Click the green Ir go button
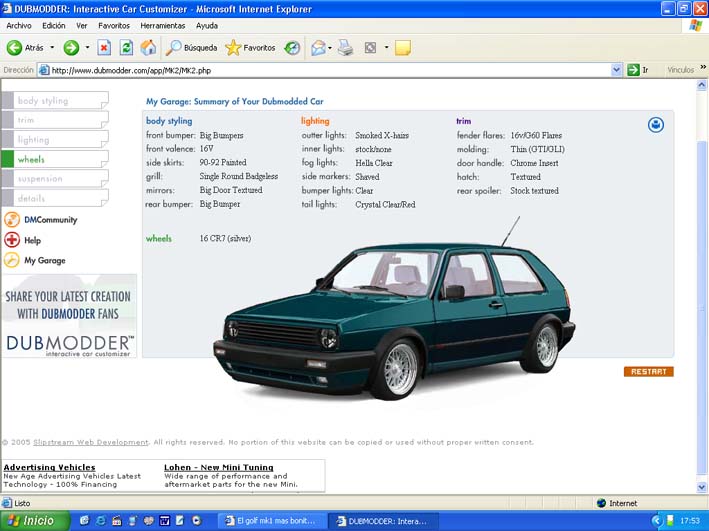The height and width of the screenshot is (531, 709). coord(638,70)
